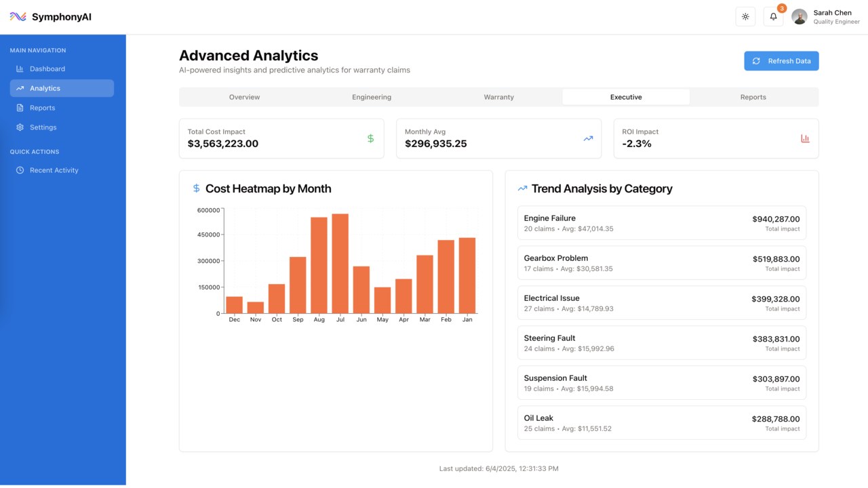The height and width of the screenshot is (488, 868).
Task: Open Recent Activity quick action
Action: pos(54,170)
